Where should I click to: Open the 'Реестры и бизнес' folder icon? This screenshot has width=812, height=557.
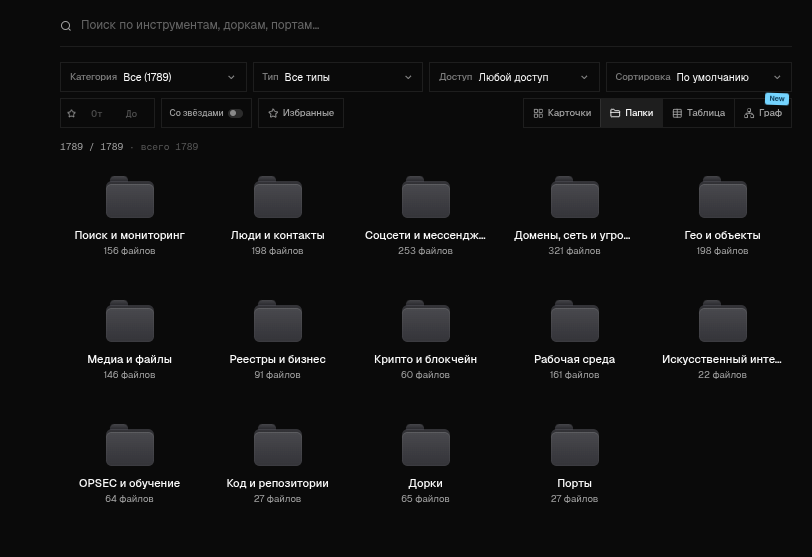pyautogui.click(x=278, y=321)
